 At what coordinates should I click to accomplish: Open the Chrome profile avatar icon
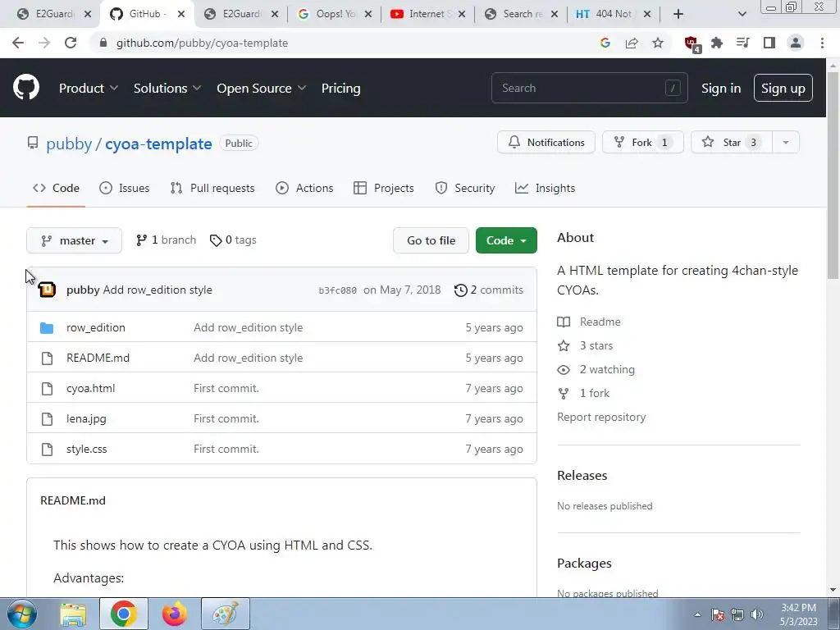(x=796, y=43)
